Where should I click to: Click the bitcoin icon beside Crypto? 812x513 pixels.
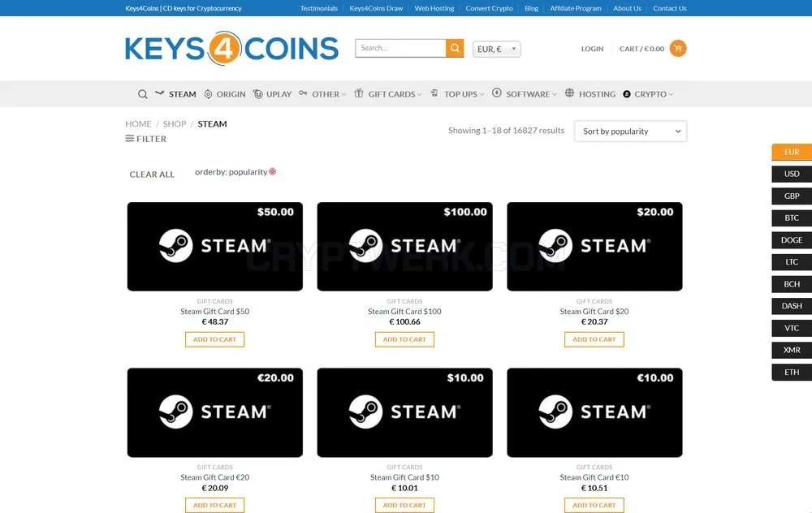(x=627, y=94)
